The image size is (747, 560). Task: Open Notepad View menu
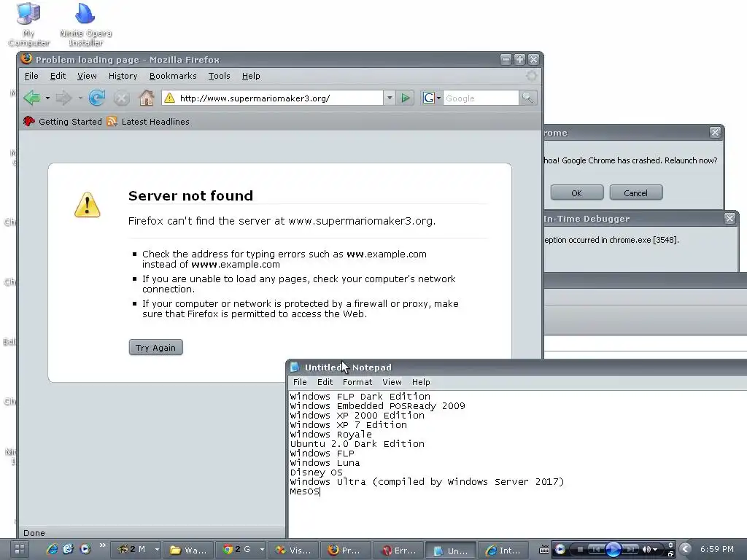tap(392, 382)
